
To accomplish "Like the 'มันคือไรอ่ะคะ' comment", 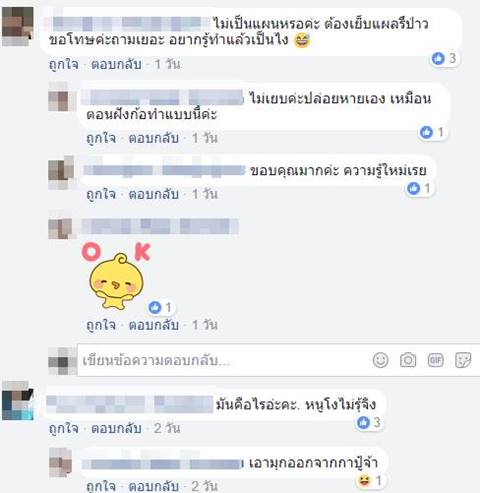I will [64, 428].
